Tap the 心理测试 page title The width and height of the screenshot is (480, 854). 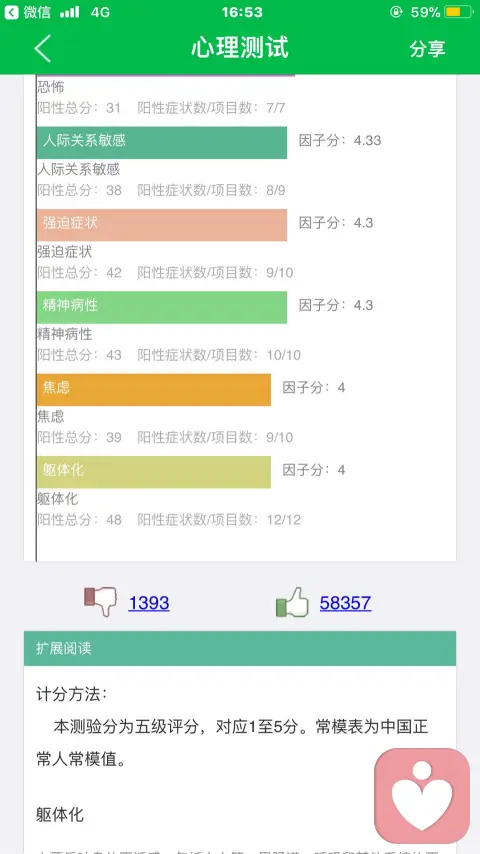240,48
